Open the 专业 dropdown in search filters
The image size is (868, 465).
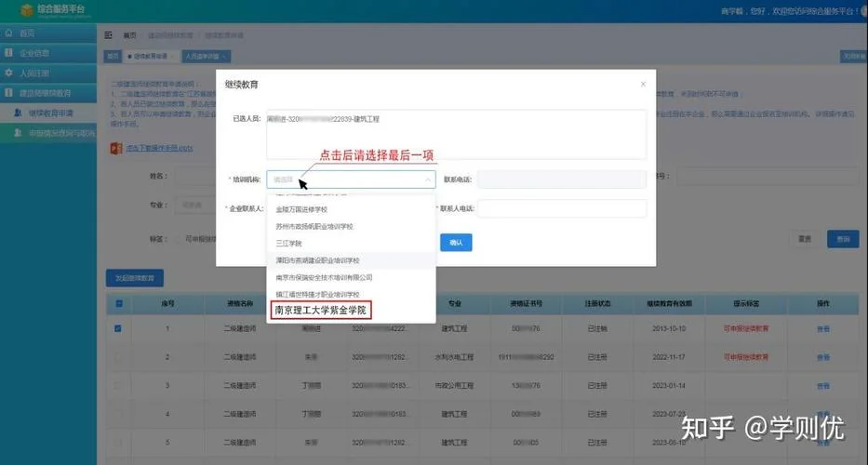click(x=195, y=205)
